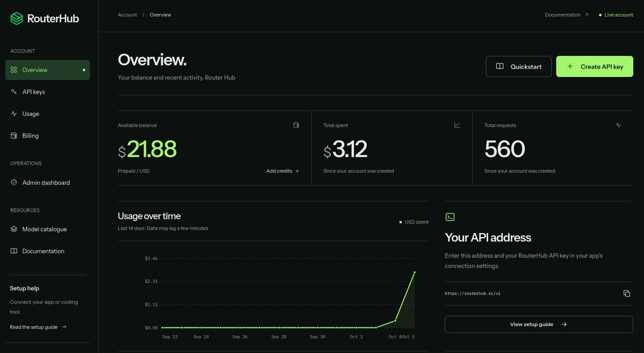Click the Oct 2 x-axis label
This screenshot has width=644, height=353.
pos(357,336)
